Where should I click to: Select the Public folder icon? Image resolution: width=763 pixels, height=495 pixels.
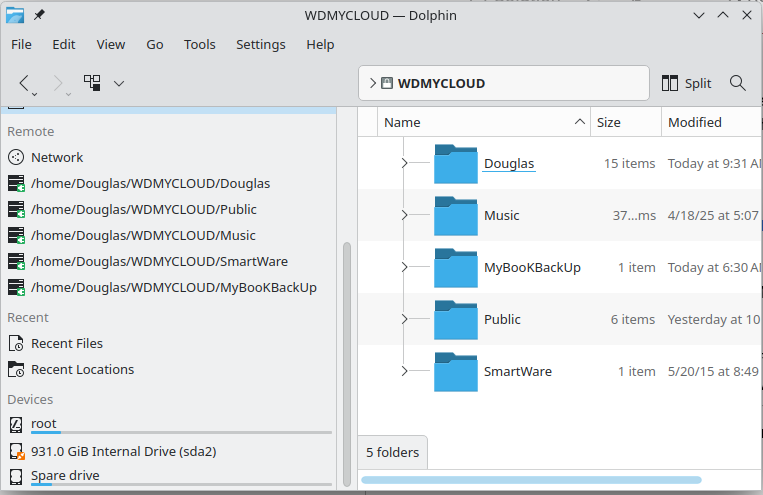pyautogui.click(x=456, y=320)
